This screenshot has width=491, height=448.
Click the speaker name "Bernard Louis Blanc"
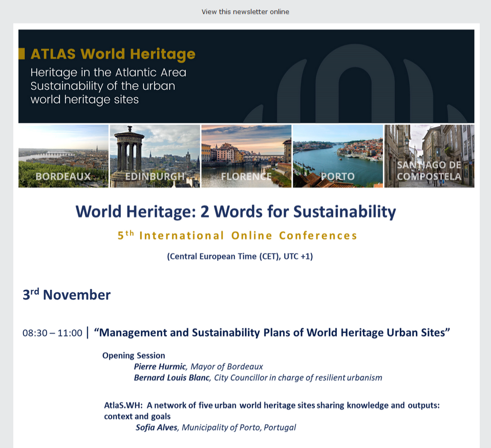172,377
